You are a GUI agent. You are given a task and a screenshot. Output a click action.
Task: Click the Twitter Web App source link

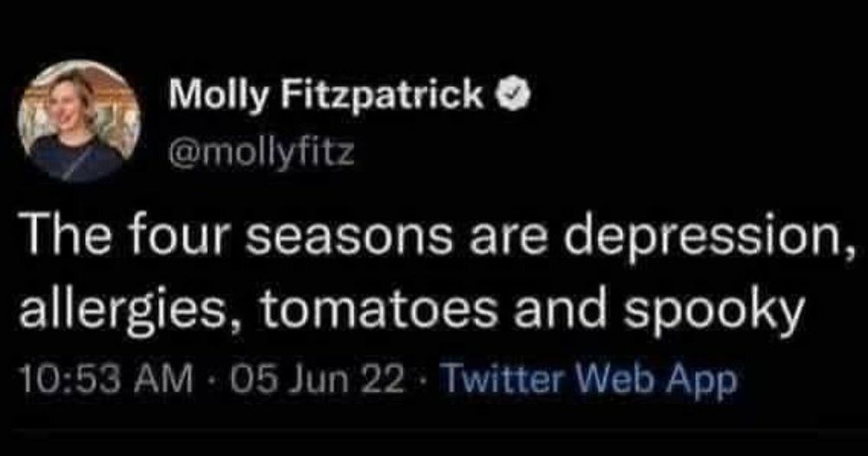tap(589, 380)
